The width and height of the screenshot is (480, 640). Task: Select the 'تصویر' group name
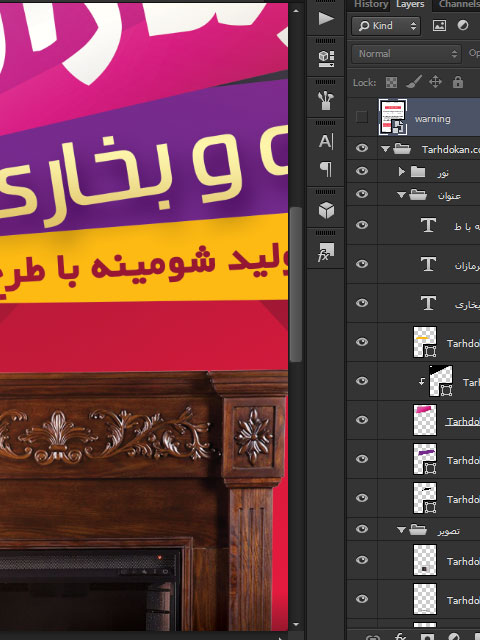pyautogui.click(x=449, y=531)
